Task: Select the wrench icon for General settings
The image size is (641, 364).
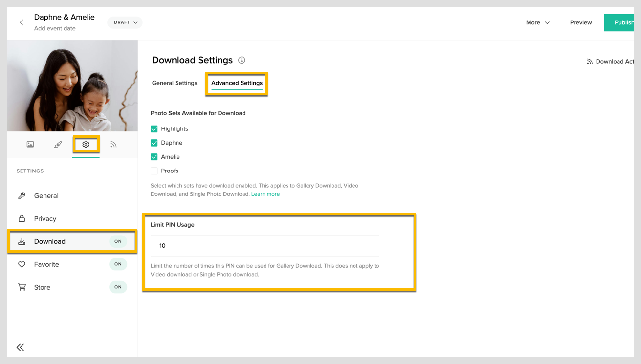Action: 22,195
